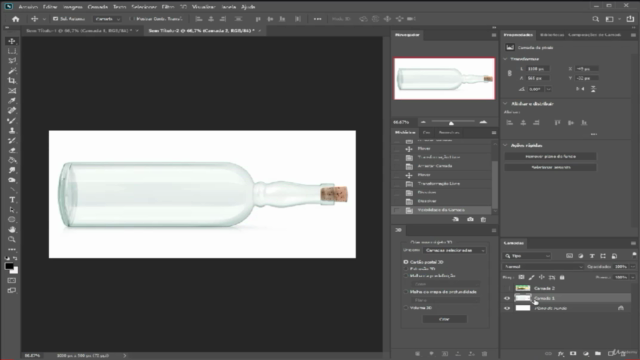The image size is (640, 360).
Task: Select the Frame tool
Action: coord(12,91)
